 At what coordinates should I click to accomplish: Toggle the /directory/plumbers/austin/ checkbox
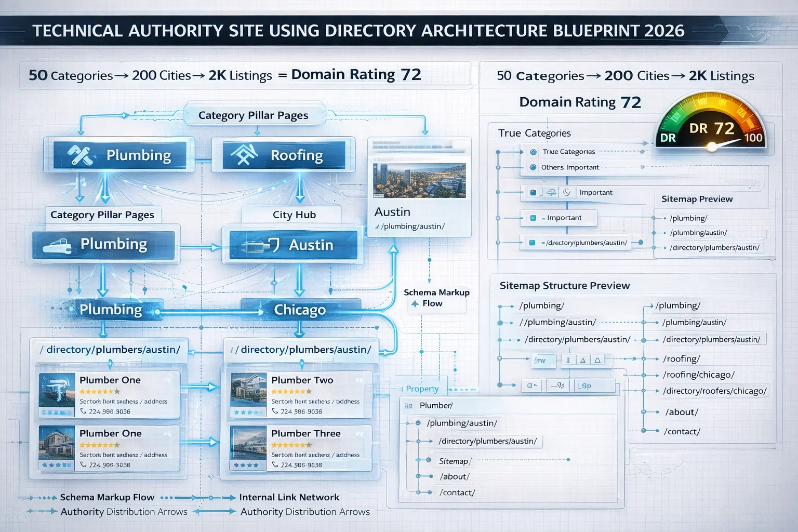click(x=532, y=242)
